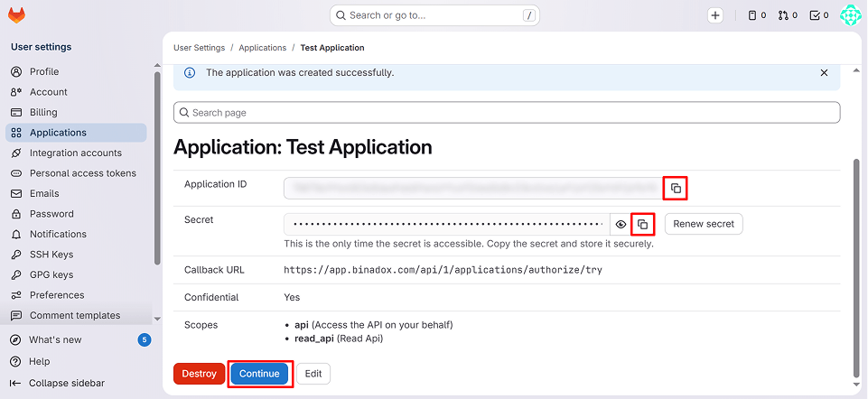Viewport: 868px width, 399px height.
Task: Open the GitLab logo home link
Action: click(16, 15)
